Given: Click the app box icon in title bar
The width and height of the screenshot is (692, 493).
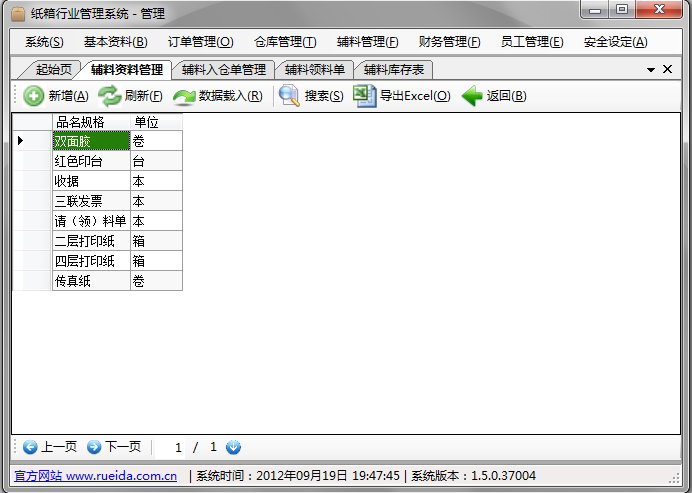Looking at the screenshot, I should pos(18,14).
